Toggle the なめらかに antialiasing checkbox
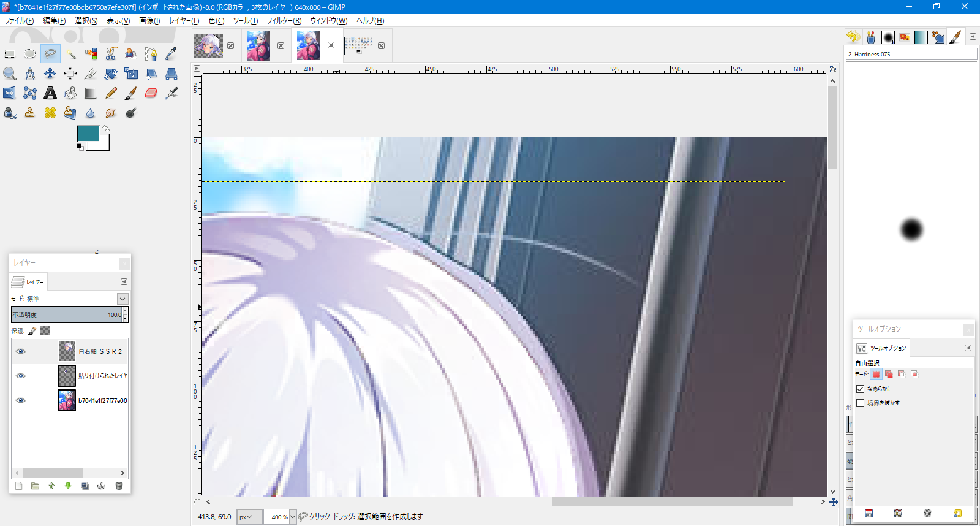980x526 pixels. coord(861,389)
